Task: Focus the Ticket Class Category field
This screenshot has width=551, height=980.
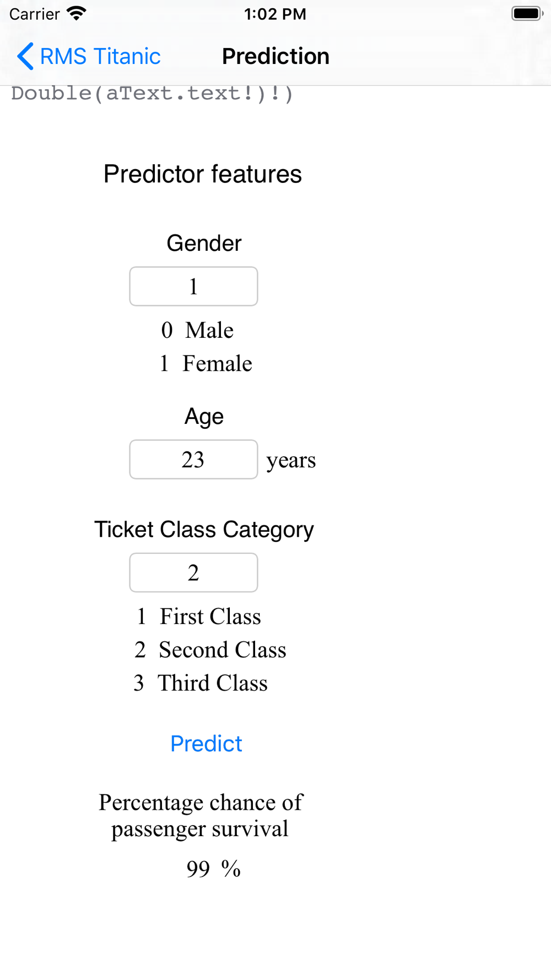Action: 193,573
